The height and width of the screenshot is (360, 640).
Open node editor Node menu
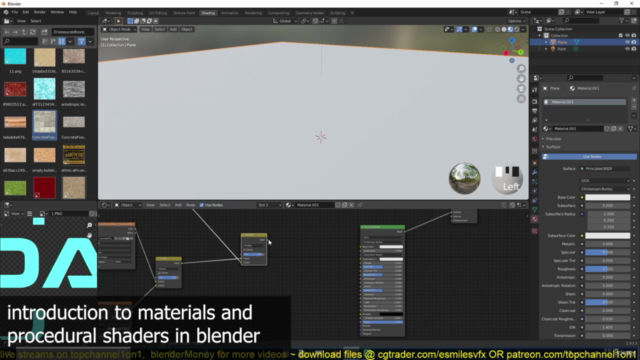click(191, 205)
